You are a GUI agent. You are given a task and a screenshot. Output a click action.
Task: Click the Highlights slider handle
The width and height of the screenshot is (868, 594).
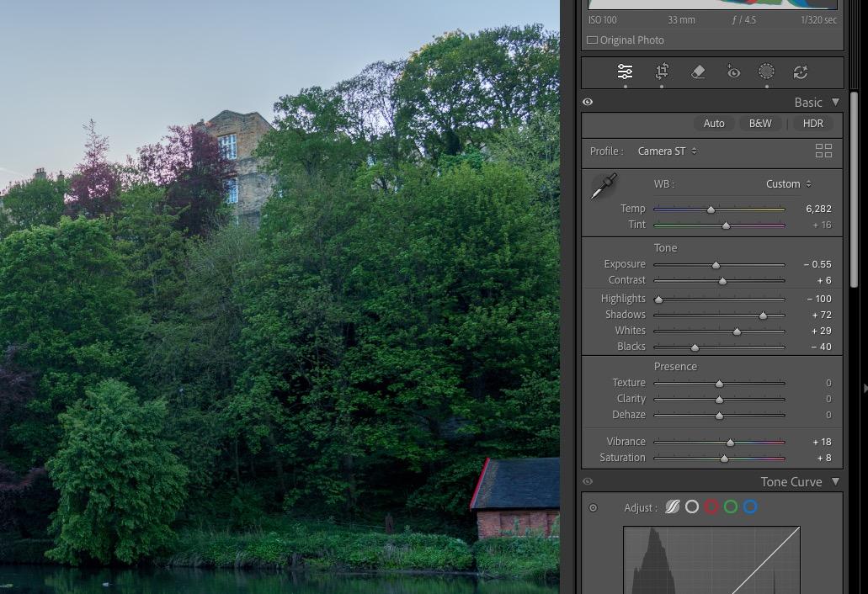[x=658, y=300]
